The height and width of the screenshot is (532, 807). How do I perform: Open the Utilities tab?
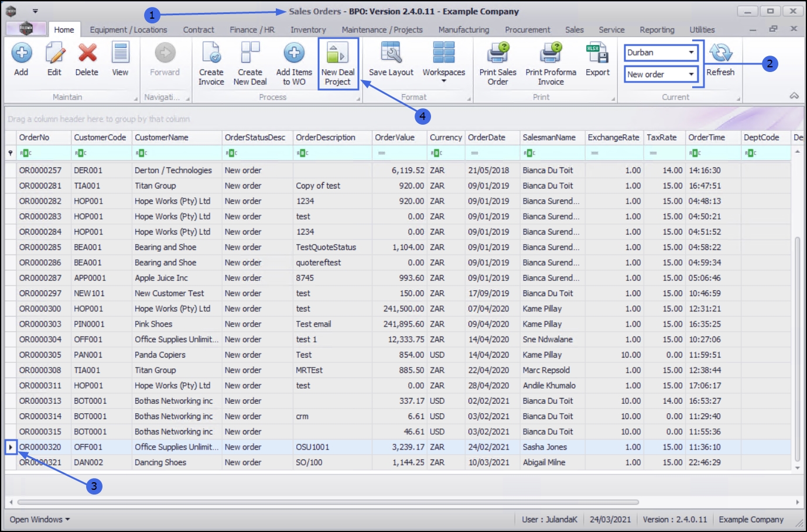point(702,30)
